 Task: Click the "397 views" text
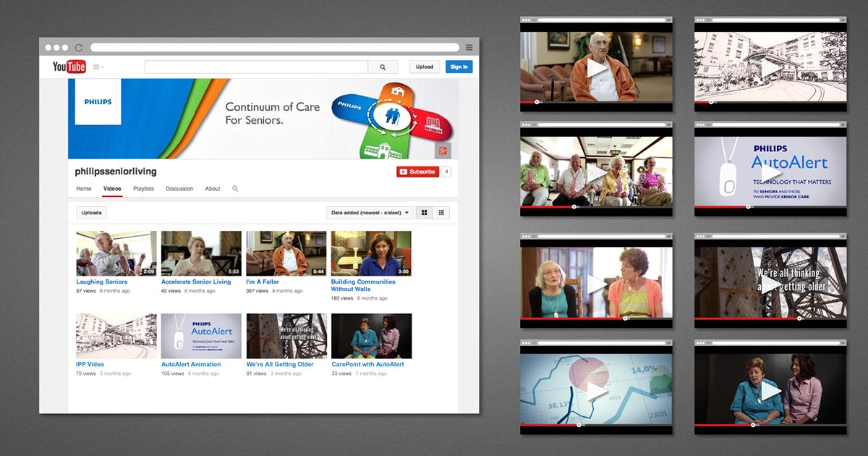pyautogui.click(x=258, y=291)
